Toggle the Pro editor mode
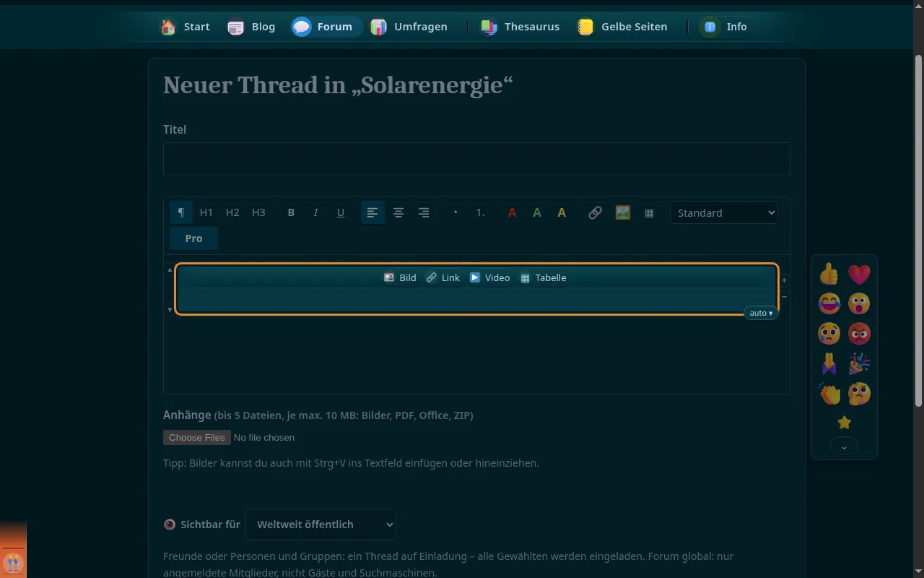This screenshot has width=924, height=578. pyautogui.click(x=193, y=238)
